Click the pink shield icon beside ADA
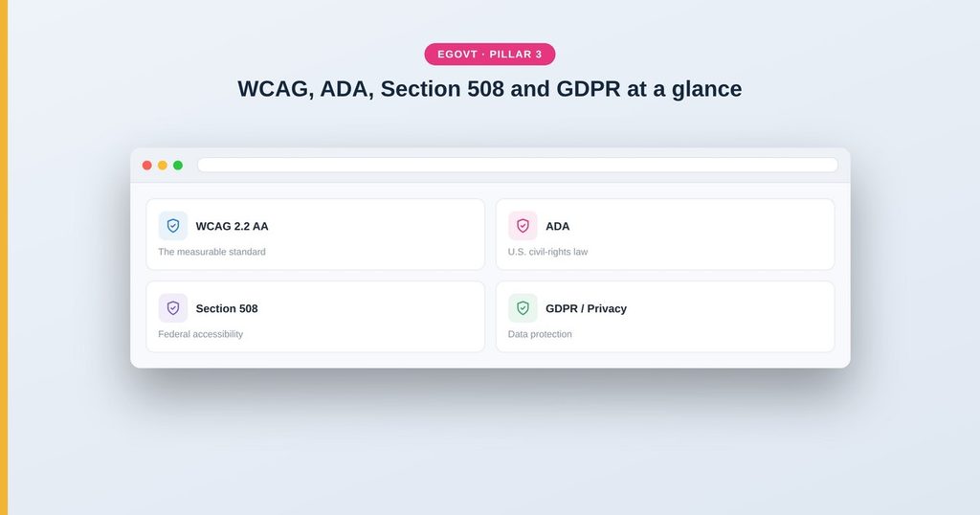The width and height of the screenshot is (980, 515). 523,226
